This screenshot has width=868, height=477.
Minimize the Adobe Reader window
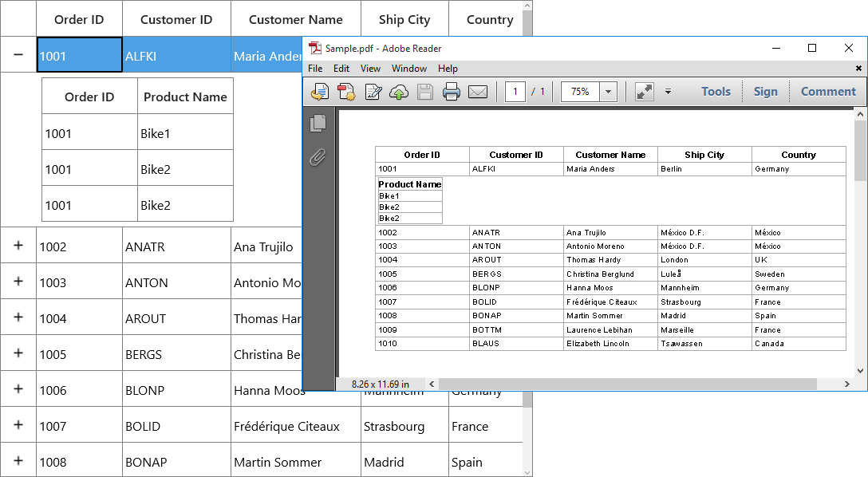776,48
